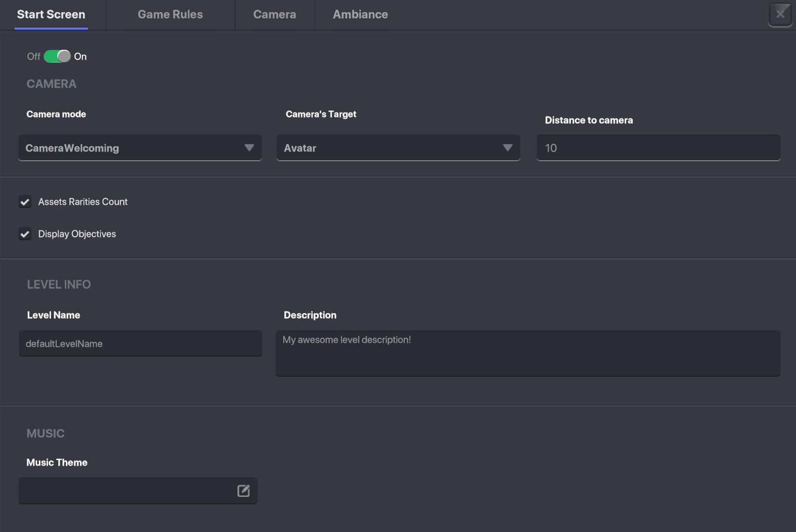Click the empty Music Theme field
The width and height of the screenshot is (796, 532).
pyautogui.click(x=126, y=491)
